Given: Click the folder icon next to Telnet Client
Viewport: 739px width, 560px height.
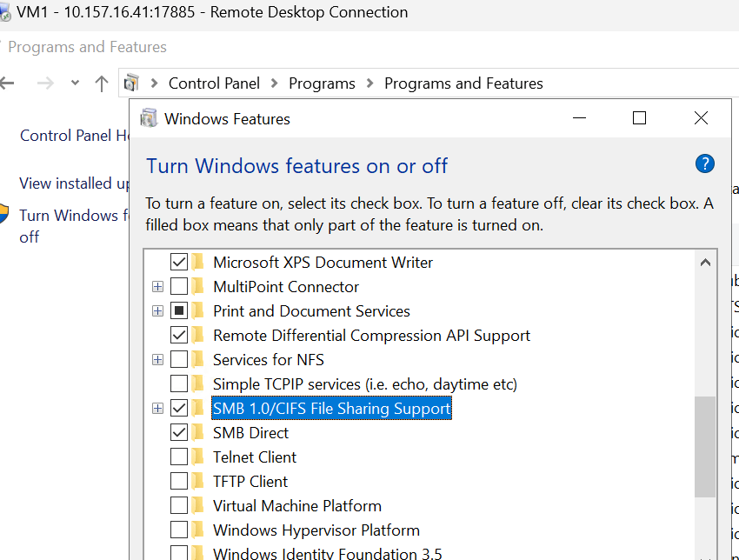Looking at the screenshot, I should 198,457.
